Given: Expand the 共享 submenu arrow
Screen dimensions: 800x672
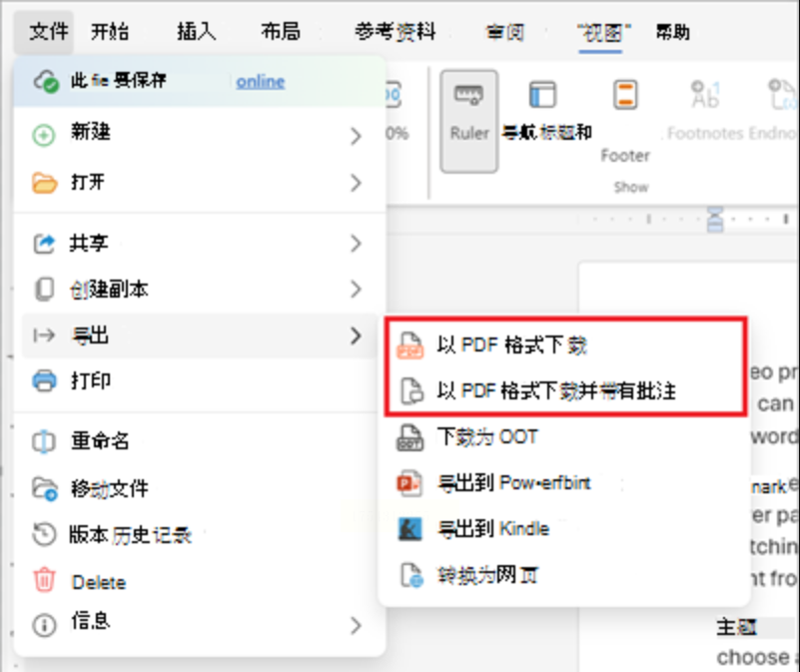Looking at the screenshot, I should click(357, 244).
